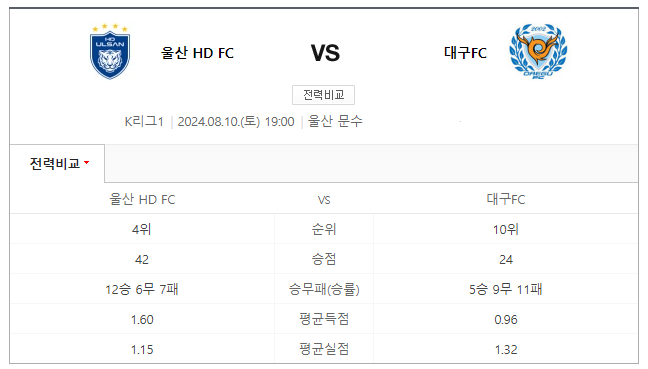Click the 대구FC team name in the header
Screen dimensions: 648x369
pos(465,53)
